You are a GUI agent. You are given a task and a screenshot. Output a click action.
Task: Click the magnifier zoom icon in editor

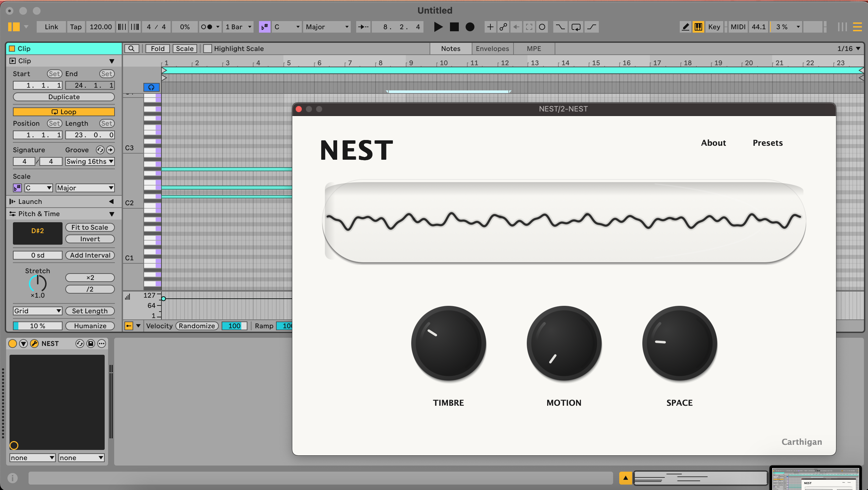[x=132, y=49]
